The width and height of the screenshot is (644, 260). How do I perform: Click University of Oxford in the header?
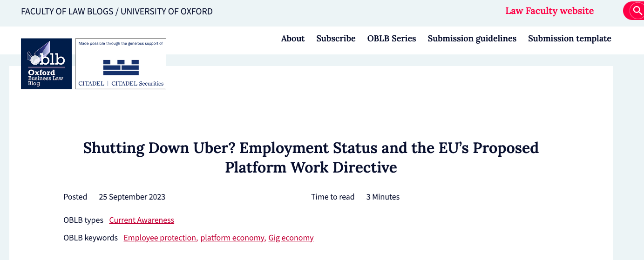click(167, 11)
